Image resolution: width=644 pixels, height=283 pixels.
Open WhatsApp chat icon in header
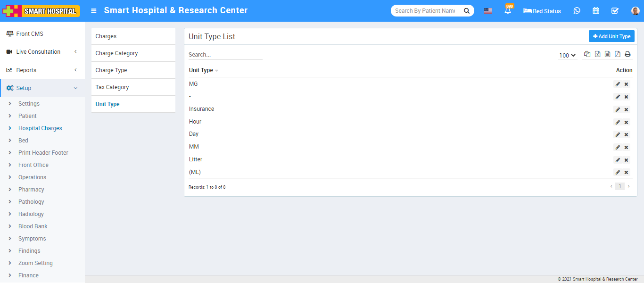577,11
